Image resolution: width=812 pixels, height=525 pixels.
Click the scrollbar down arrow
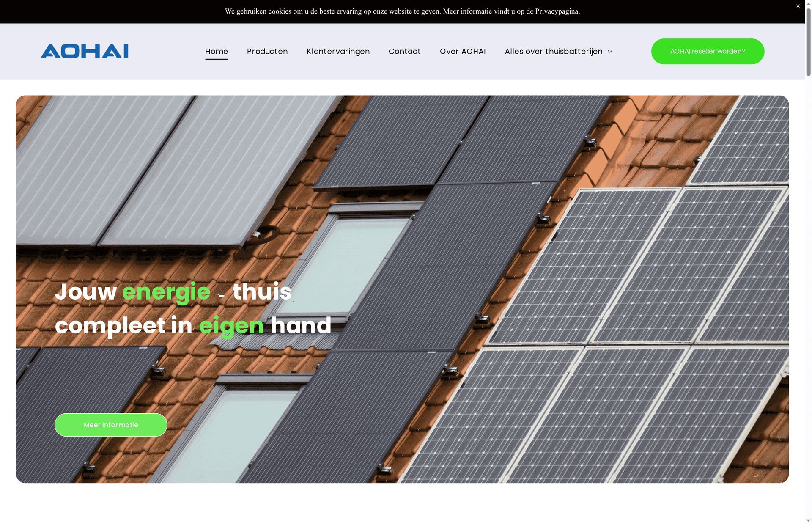(808, 521)
